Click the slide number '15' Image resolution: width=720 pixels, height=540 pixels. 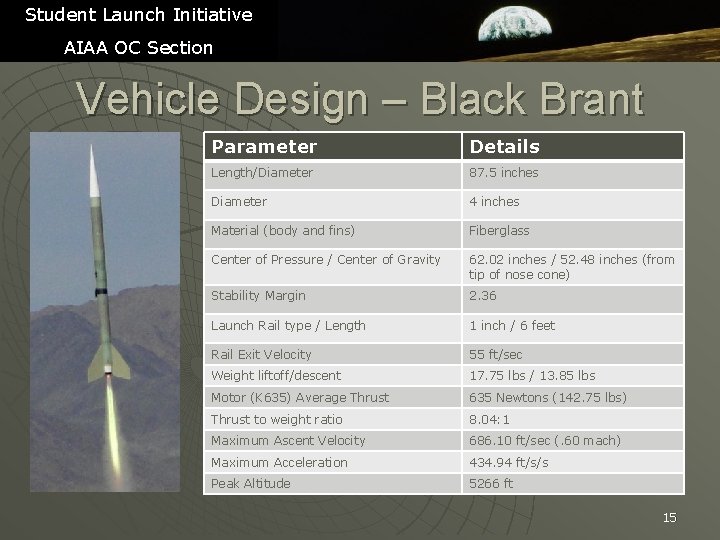pyautogui.click(x=669, y=518)
